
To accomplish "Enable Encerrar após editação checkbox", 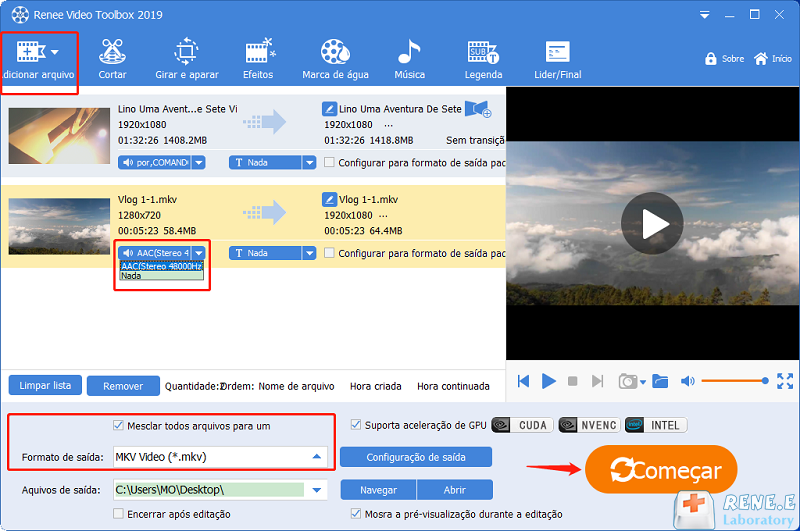I will 118,514.
